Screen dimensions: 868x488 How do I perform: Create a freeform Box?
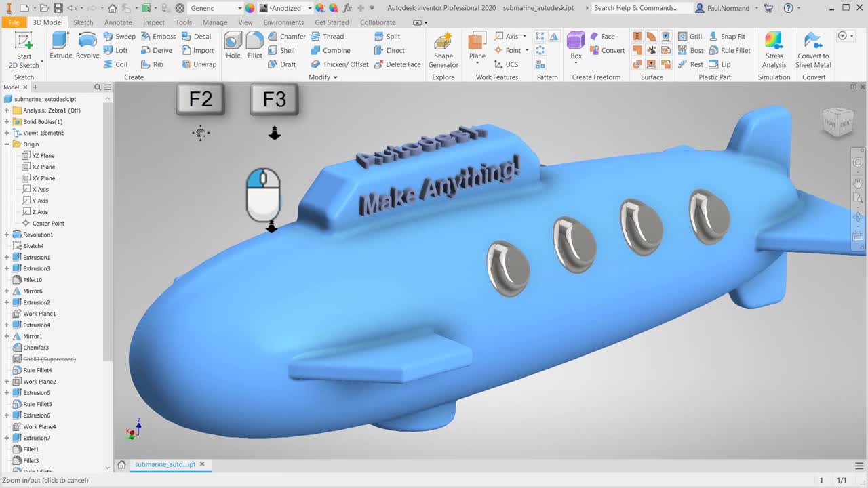[x=576, y=45]
